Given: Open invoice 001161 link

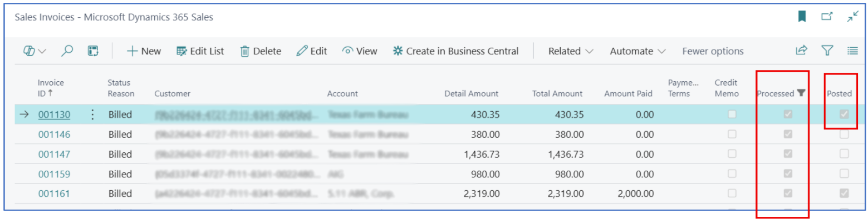Looking at the screenshot, I should (54, 193).
